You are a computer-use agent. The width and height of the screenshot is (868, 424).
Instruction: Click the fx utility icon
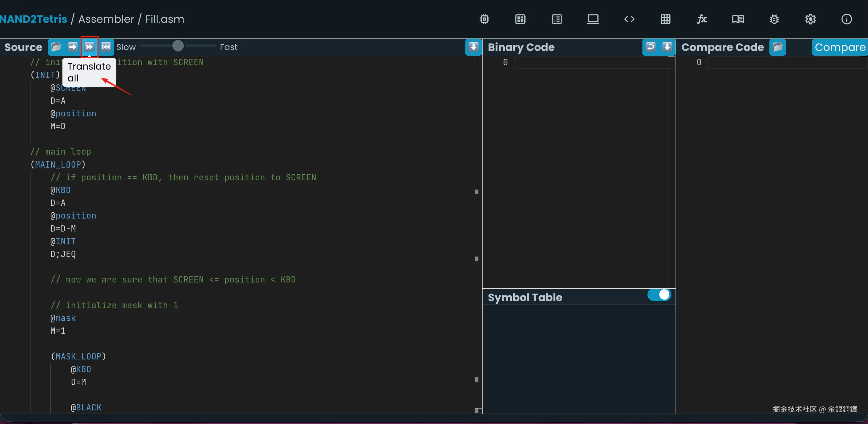pos(702,19)
